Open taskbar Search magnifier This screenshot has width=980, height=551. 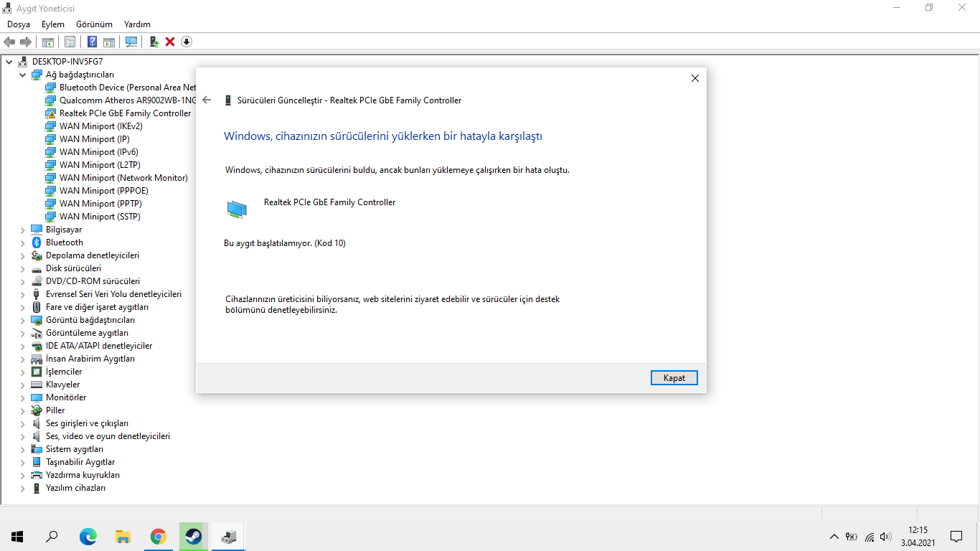[x=52, y=536]
